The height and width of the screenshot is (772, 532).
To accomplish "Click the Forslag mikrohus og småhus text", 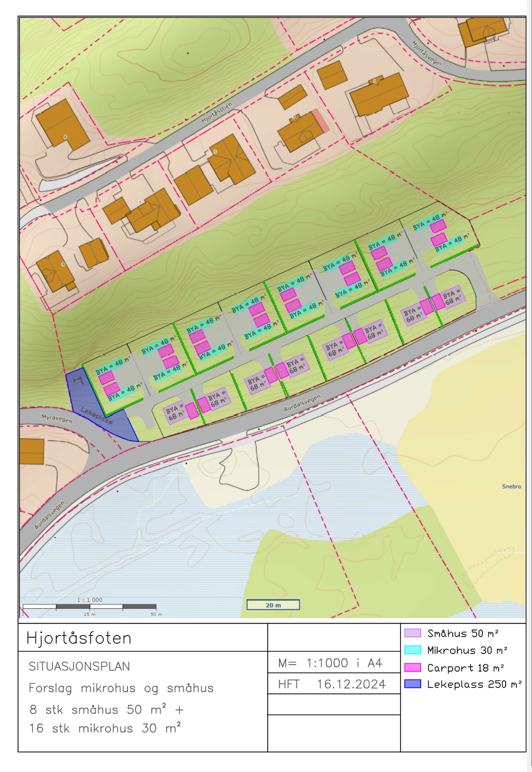I will pyautogui.click(x=121, y=688).
